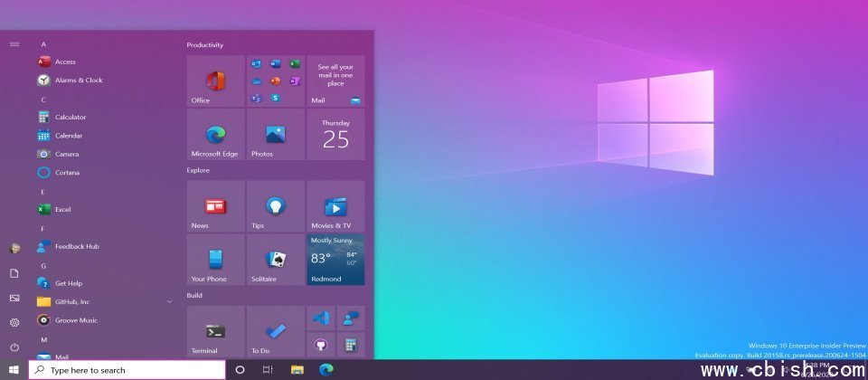Click the Skype icon in the Office folder tile
Viewport: 868px width, 380px height.
pyautogui.click(x=275, y=98)
